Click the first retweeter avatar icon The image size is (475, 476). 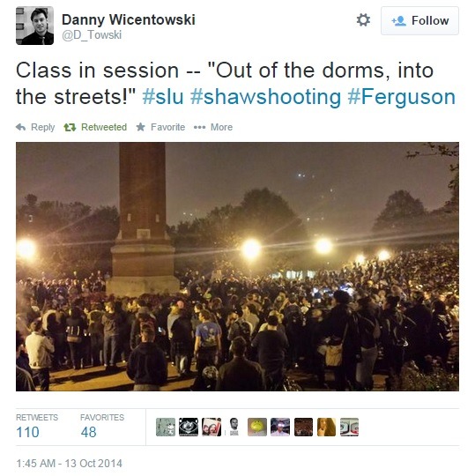166,428
